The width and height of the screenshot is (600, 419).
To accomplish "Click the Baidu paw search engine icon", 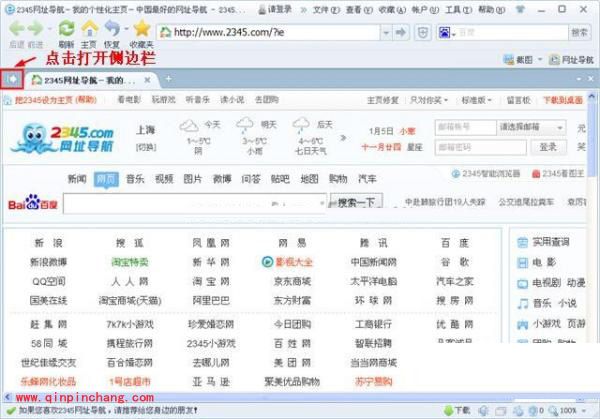I will click(444, 33).
